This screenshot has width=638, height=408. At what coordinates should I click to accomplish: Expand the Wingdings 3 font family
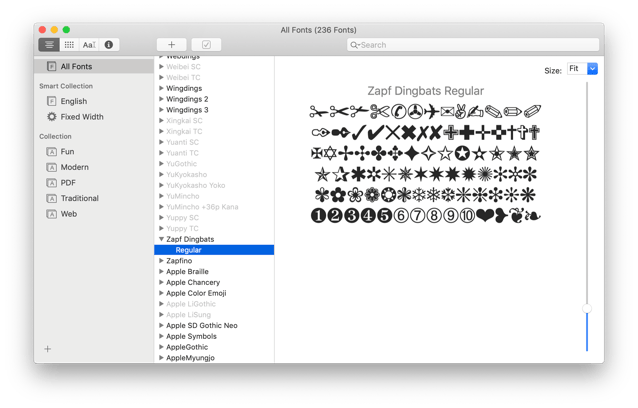(161, 110)
